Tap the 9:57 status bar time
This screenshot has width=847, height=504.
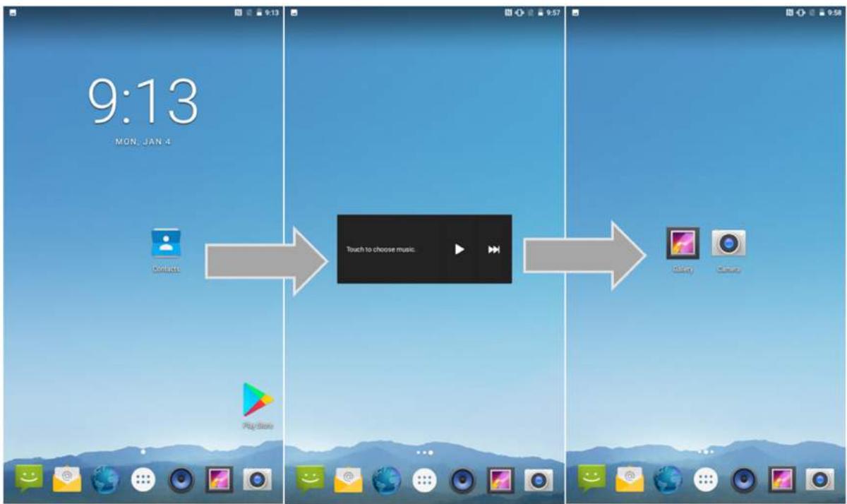(x=553, y=13)
